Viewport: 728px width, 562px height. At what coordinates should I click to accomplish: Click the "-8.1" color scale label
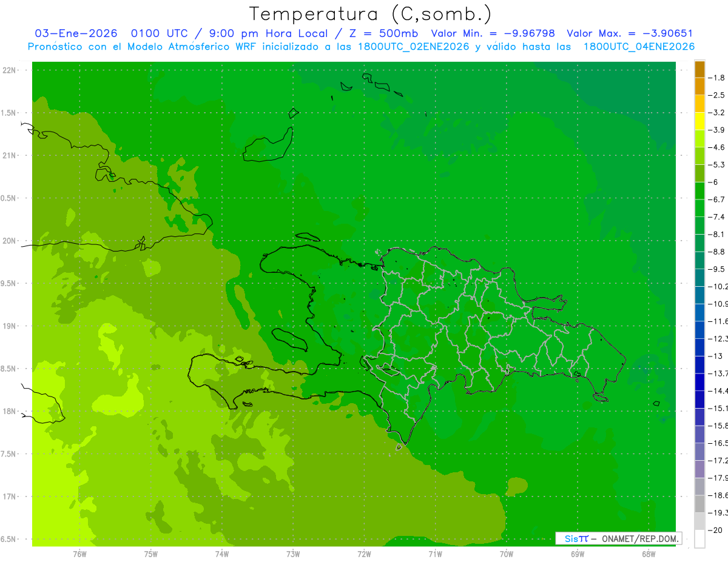point(717,235)
